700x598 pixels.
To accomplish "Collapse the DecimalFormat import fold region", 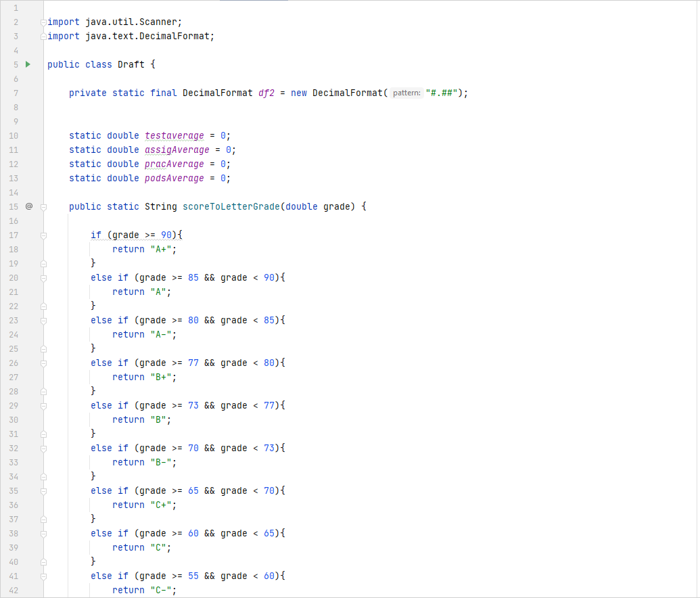I will 43,36.
